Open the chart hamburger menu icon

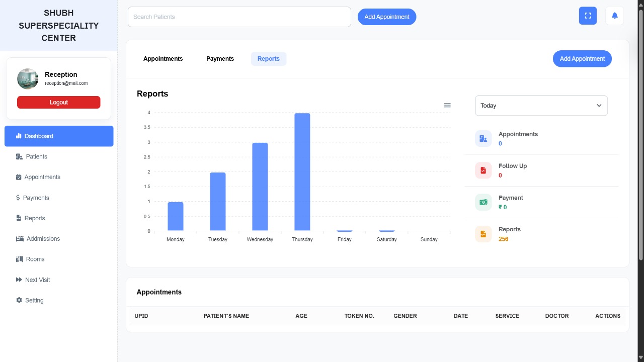tap(447, 105)
